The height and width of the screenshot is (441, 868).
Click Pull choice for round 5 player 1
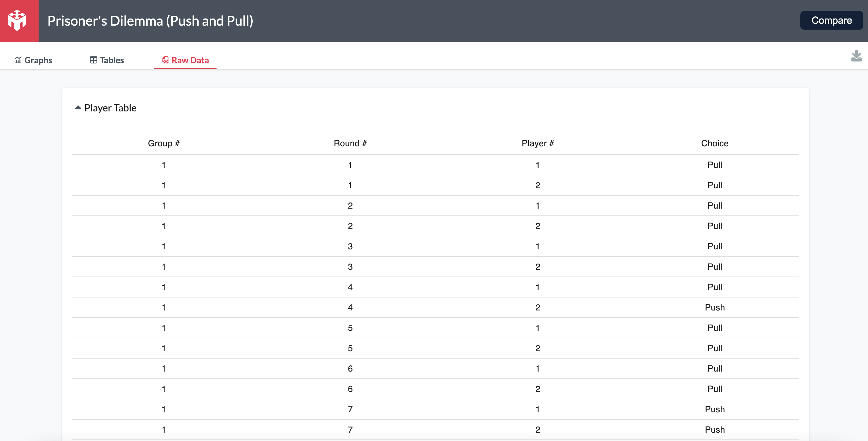coord(715,328)
